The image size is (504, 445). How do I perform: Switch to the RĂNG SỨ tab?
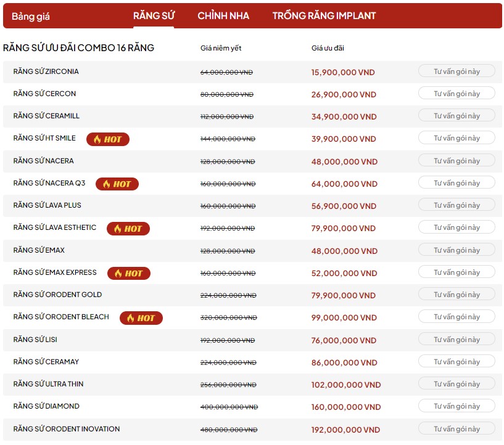point(154,16)
